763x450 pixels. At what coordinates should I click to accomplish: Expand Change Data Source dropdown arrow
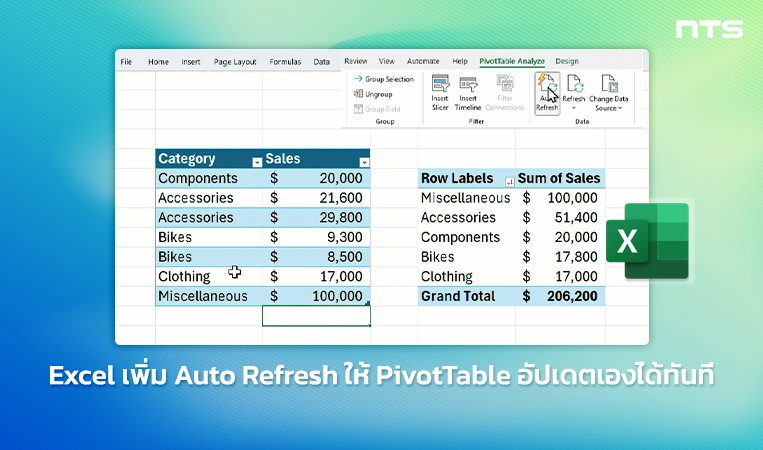(x=620, y=108)
